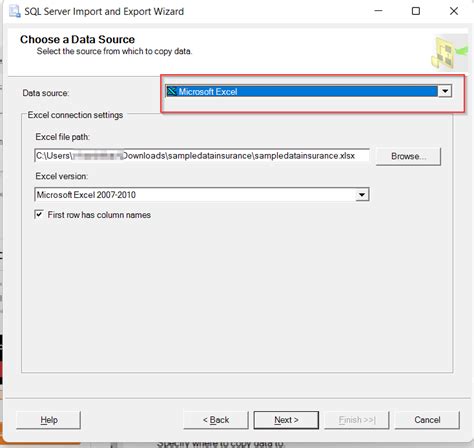Screen dimensions: 474x448
Task: Click the Choose a Data Source heading
Action: click(x=77, y=39)
